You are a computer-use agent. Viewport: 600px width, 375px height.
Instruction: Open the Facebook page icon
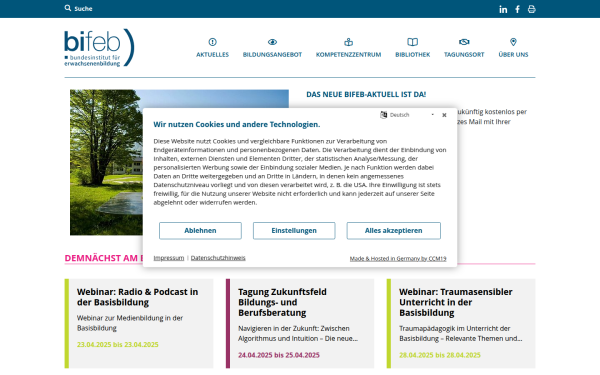coord(517,9)
